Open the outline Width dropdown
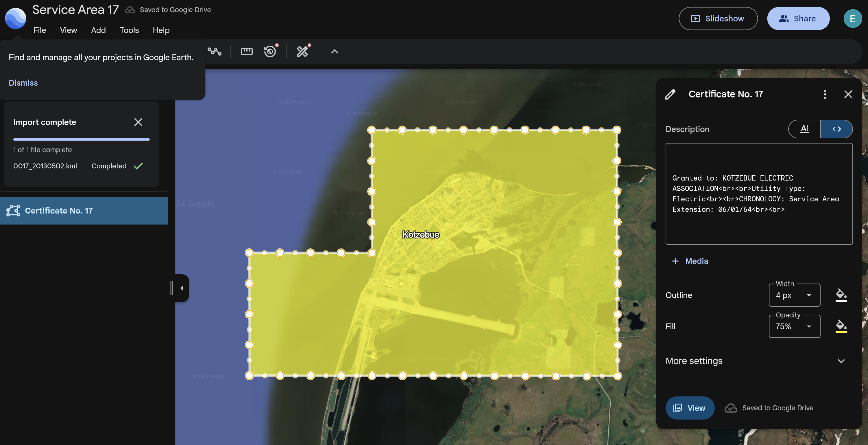The height and width of the screenshot is (445, 868). (795, 295)
